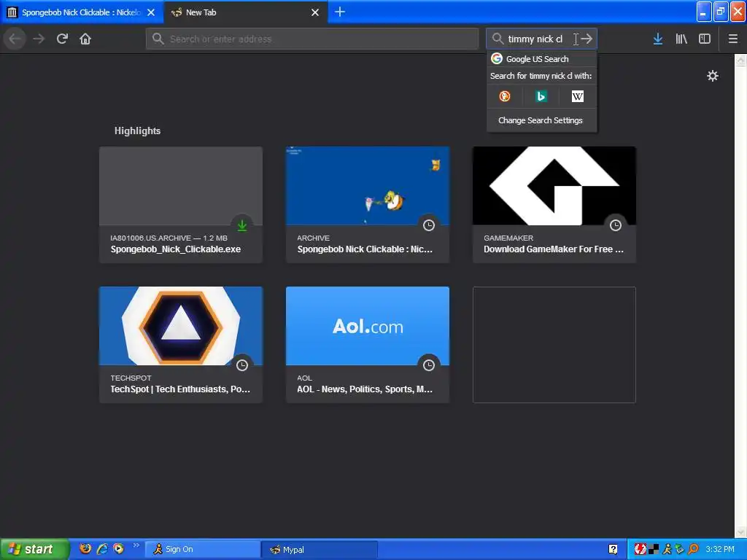
Task: Open new tab page preferences gear
Action: pos(712,76)
